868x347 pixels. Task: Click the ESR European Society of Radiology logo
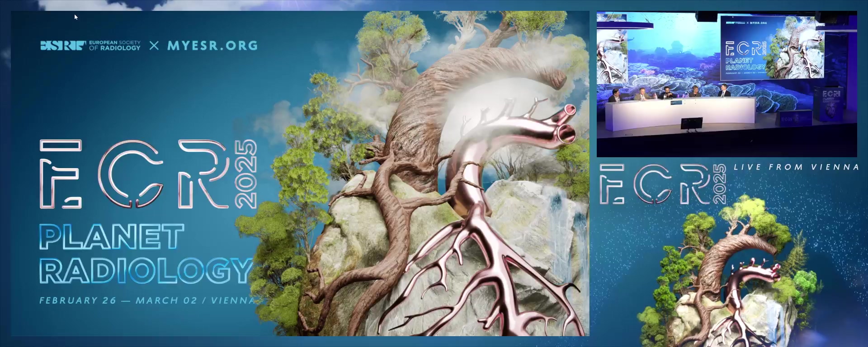pos(90,46)
